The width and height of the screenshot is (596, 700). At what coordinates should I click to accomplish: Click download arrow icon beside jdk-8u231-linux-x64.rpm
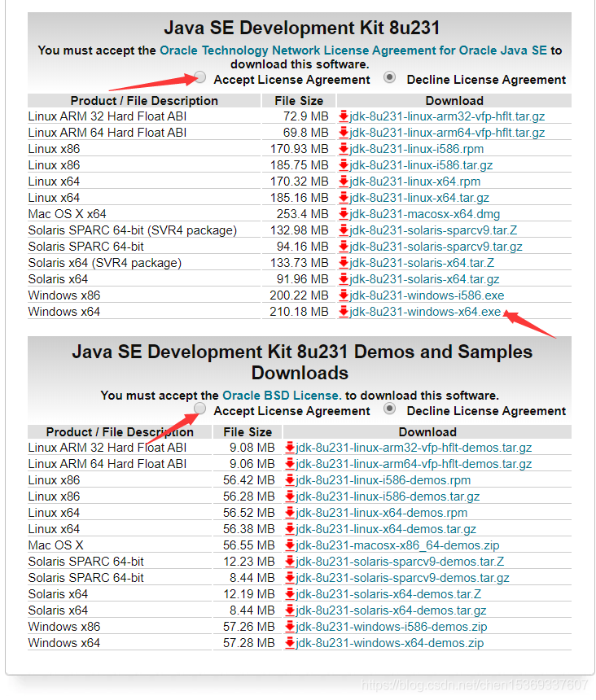coord(344,182)
